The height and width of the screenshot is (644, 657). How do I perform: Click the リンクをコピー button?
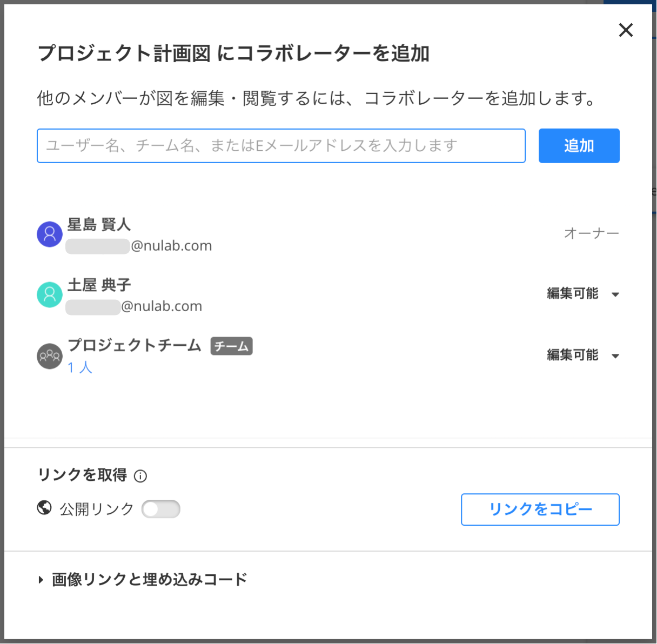pyautogui.click(x=540, y=509)
